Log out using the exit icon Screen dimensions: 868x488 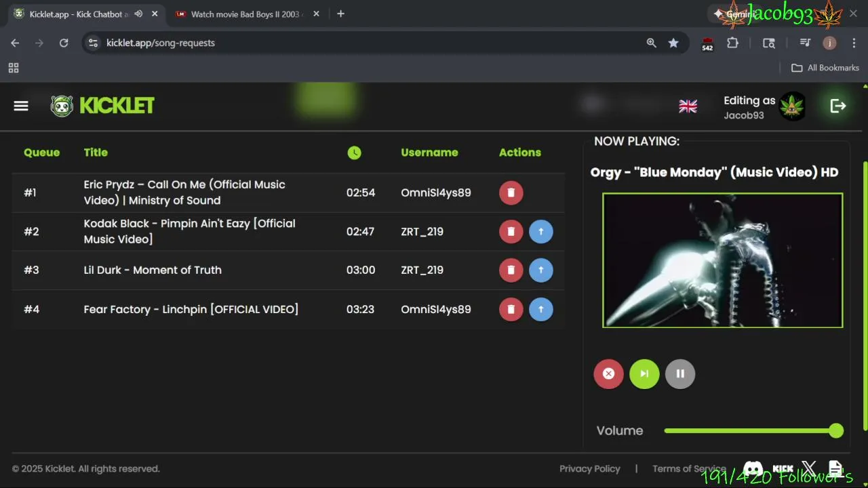coord(838,106)
